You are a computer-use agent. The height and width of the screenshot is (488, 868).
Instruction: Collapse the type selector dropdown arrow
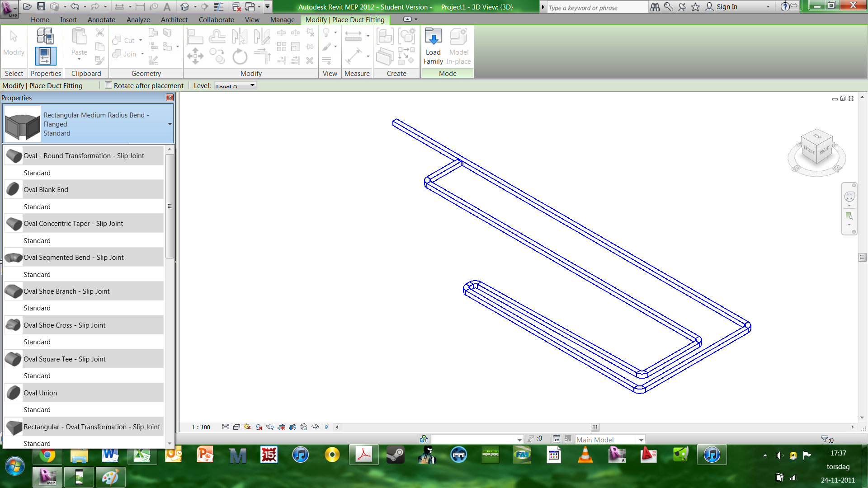pyautogui.click(x=170, y=124)
